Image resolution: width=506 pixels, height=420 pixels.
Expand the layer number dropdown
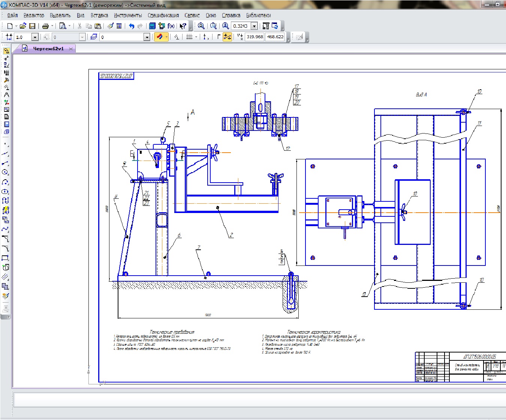click(147, 37)
